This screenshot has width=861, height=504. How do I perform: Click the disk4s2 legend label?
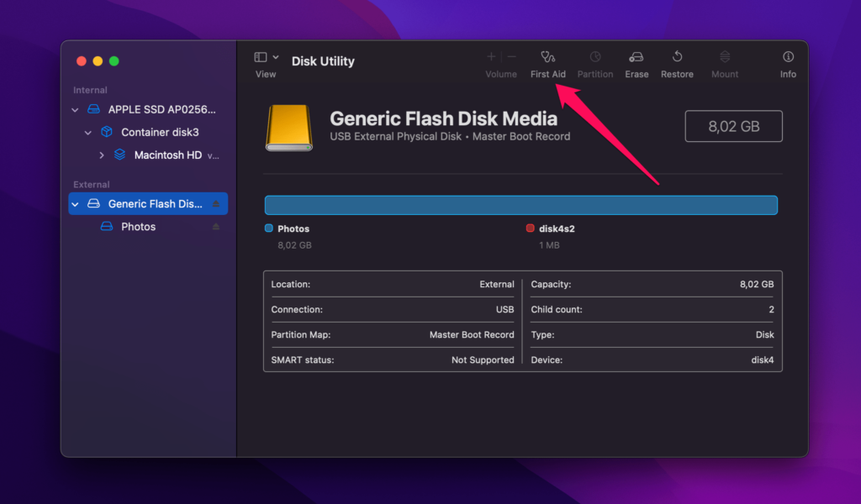point(557,228)
